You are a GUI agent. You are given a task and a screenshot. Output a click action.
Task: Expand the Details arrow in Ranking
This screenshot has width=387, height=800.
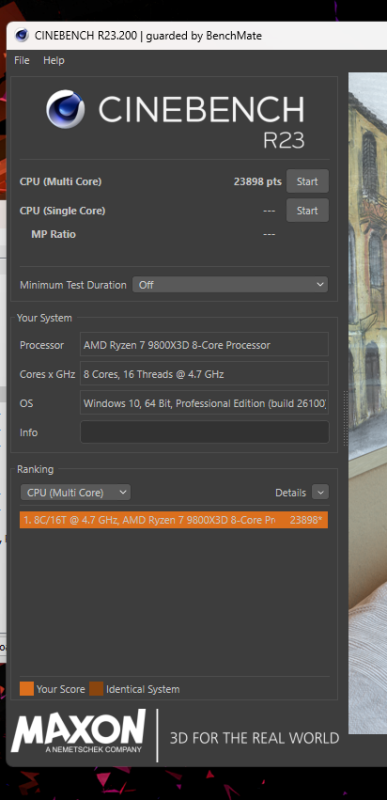tap(320, 492)
